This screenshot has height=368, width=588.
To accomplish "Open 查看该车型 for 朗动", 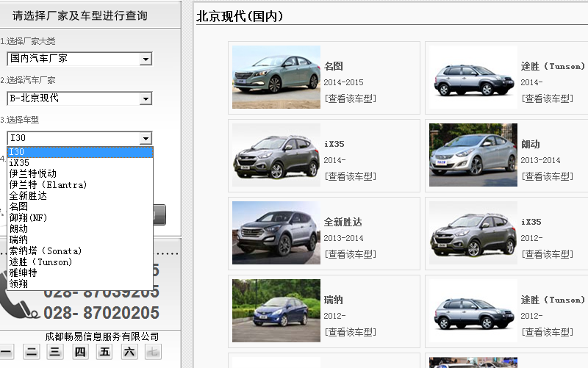I will coord(548,176).
